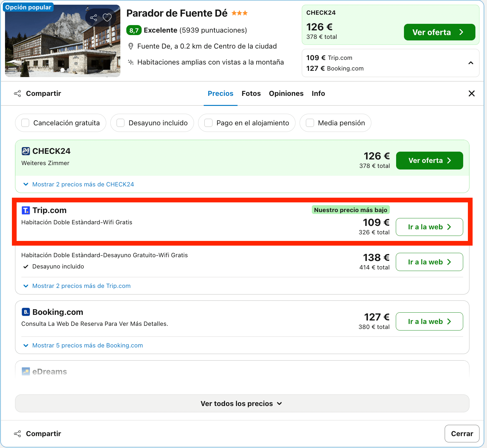Click 414 € total under 138 € price
This screenshot has width=487, height=448.
pyautogui.click(x=374, y=267)
